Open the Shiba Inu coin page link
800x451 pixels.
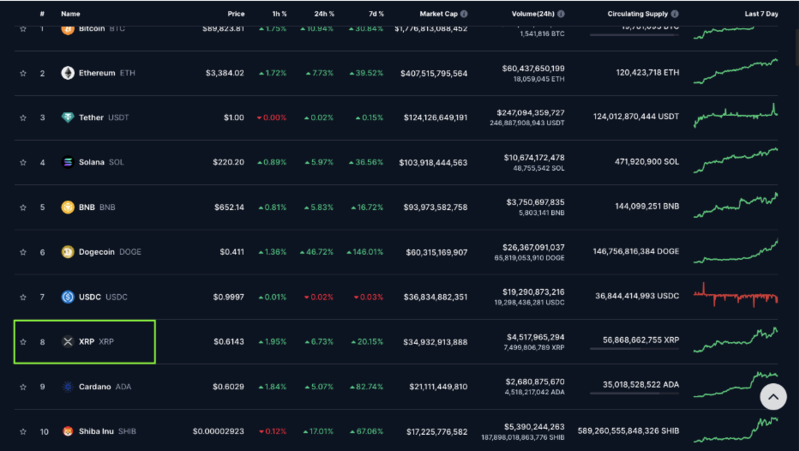tap(107, 431)
